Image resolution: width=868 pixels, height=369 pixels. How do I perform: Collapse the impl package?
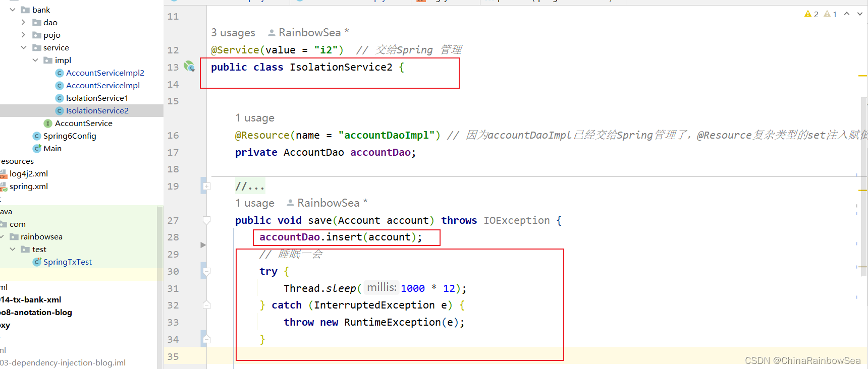tap(35, 60)
